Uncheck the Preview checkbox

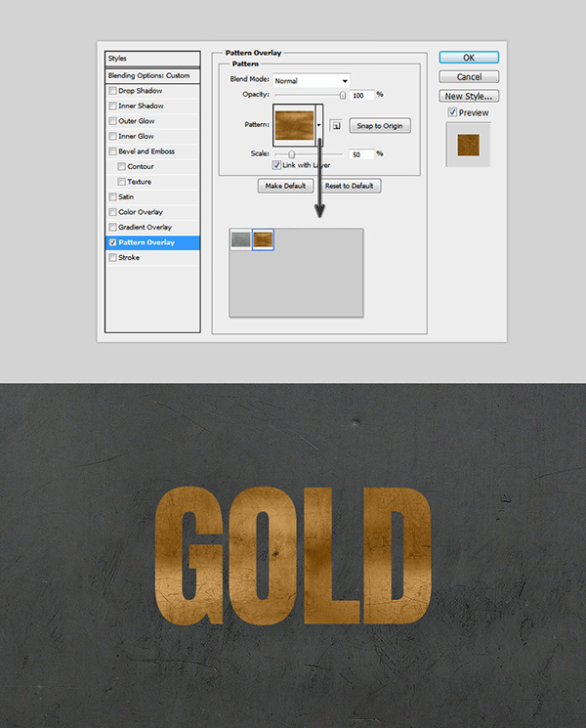click(451, 113)
